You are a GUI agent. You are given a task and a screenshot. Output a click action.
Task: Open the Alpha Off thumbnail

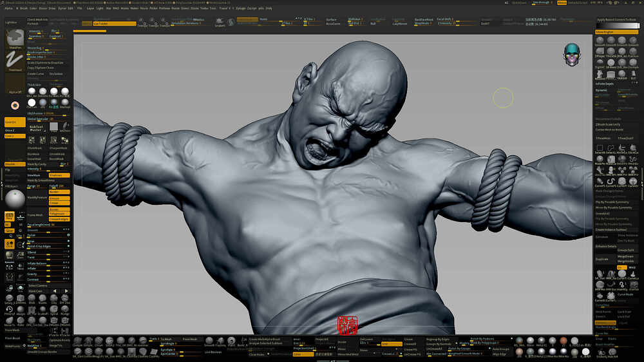click(15, 83)
